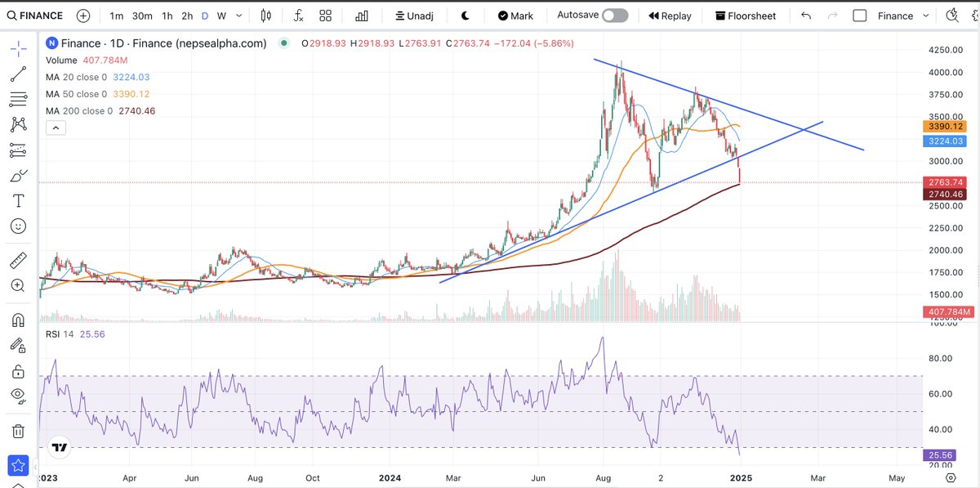
Task: Click the Finance layout name
Action: click(x=895, y=16)
